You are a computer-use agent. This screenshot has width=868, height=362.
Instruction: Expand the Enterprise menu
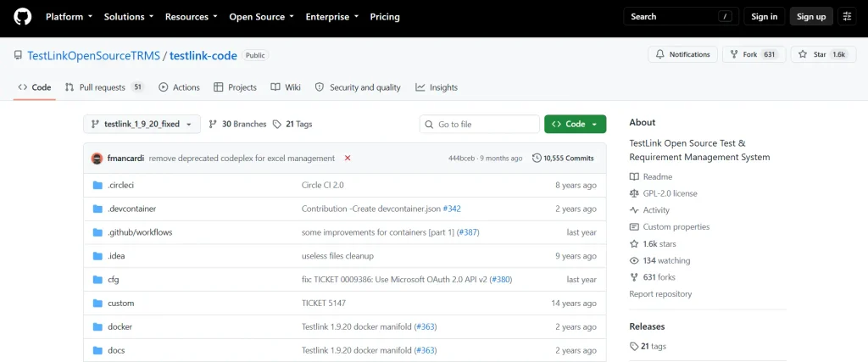[x=332, y=17]
